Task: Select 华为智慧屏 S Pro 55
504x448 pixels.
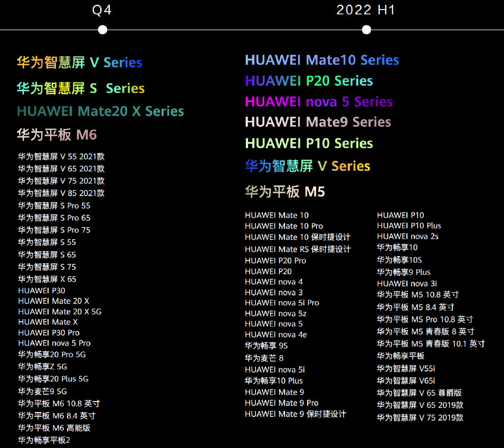Action: point(54,206)
